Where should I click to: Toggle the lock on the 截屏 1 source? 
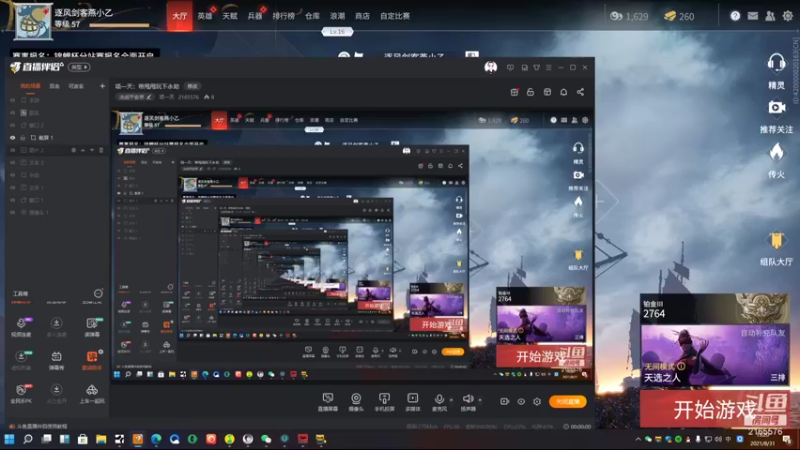(23, 138)
